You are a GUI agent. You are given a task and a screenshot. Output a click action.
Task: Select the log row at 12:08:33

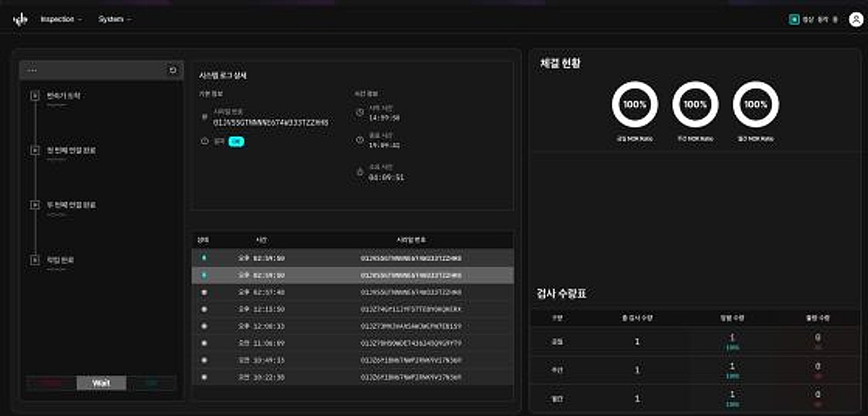tap(353, 326)
